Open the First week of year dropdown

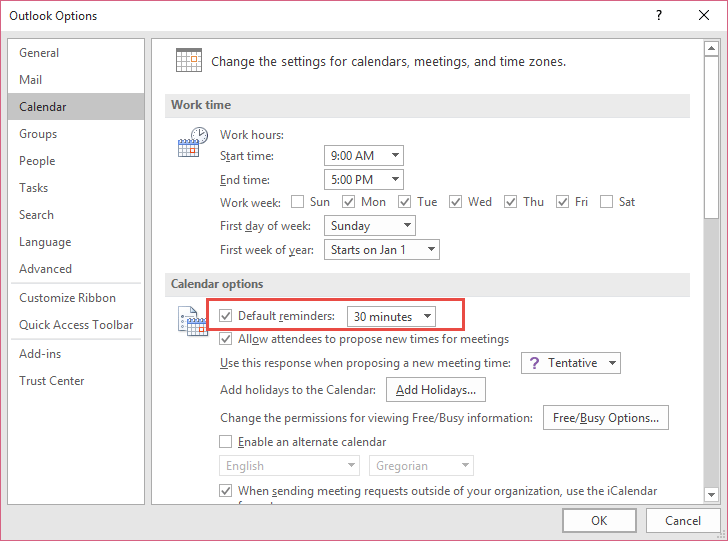click(x=382, y=249)
